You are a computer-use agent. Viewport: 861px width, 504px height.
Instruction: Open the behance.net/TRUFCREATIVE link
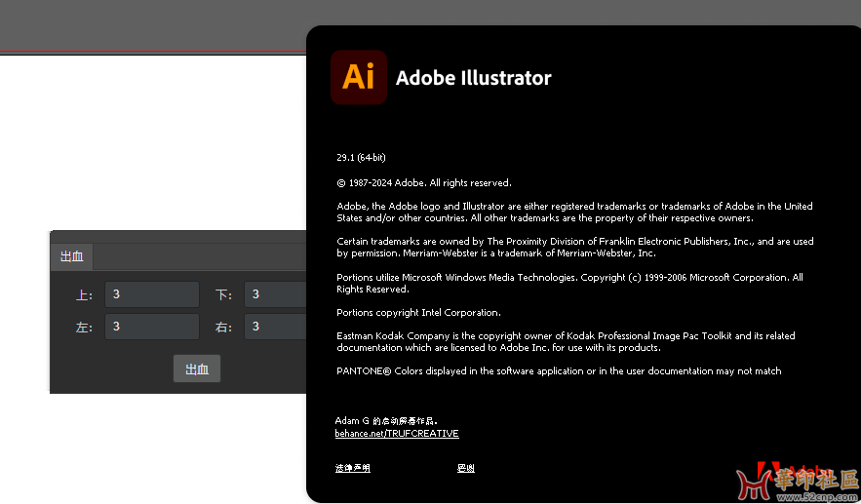[x=397, y=434]
